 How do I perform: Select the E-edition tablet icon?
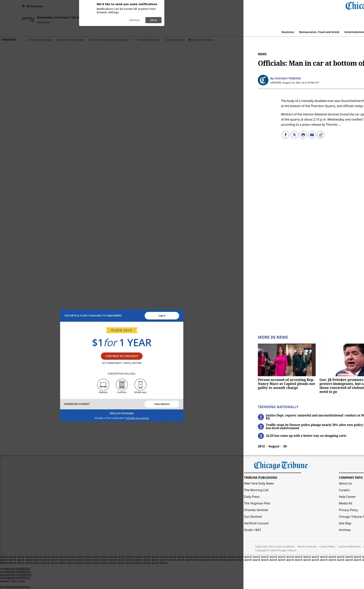pyautogui.click(x=122, y=384)
